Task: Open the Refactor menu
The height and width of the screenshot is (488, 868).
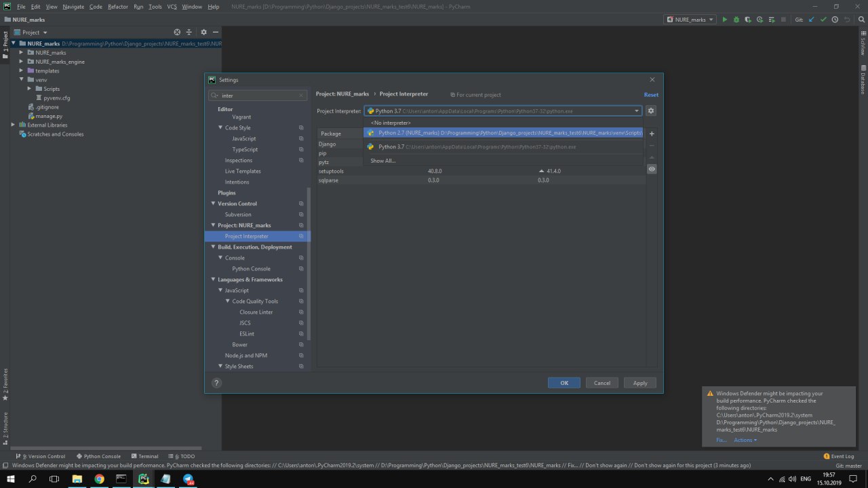Action: pos(118,6)
